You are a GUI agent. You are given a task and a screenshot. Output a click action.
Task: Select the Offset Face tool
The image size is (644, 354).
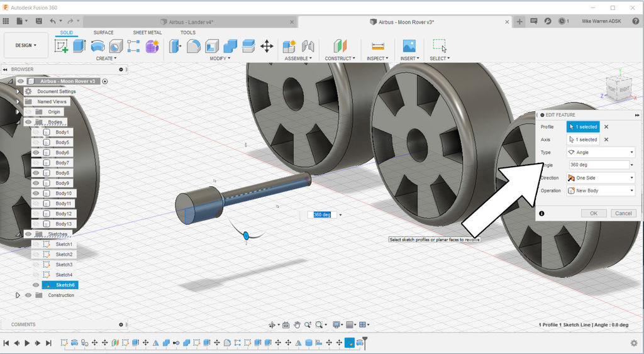pos(248,46)
